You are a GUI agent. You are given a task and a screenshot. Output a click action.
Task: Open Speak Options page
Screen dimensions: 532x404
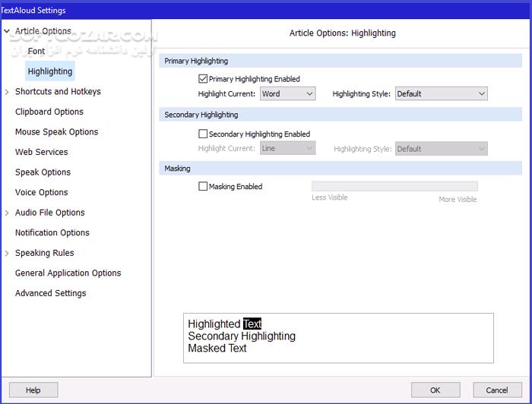[x=43, y=172]
